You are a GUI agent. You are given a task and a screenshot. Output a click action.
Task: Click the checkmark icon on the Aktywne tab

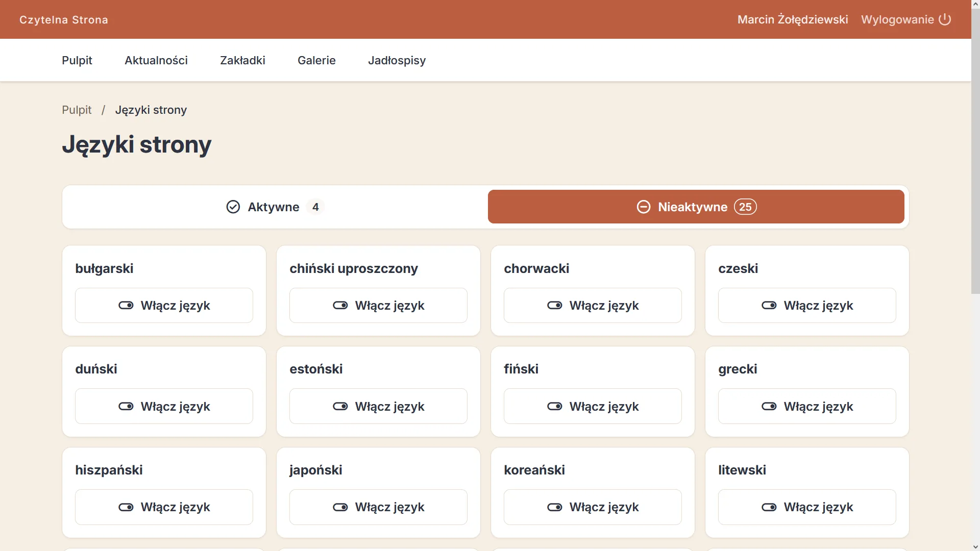tap(233, 207)
